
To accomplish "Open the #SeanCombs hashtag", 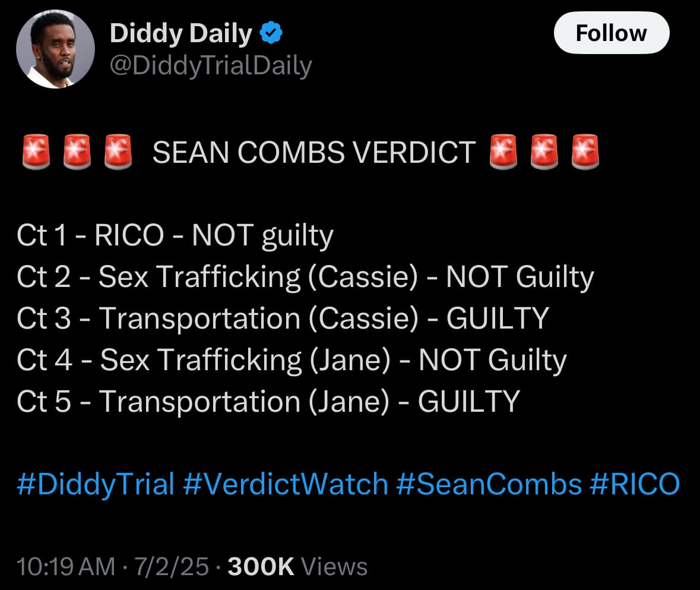I will [489, 484].
